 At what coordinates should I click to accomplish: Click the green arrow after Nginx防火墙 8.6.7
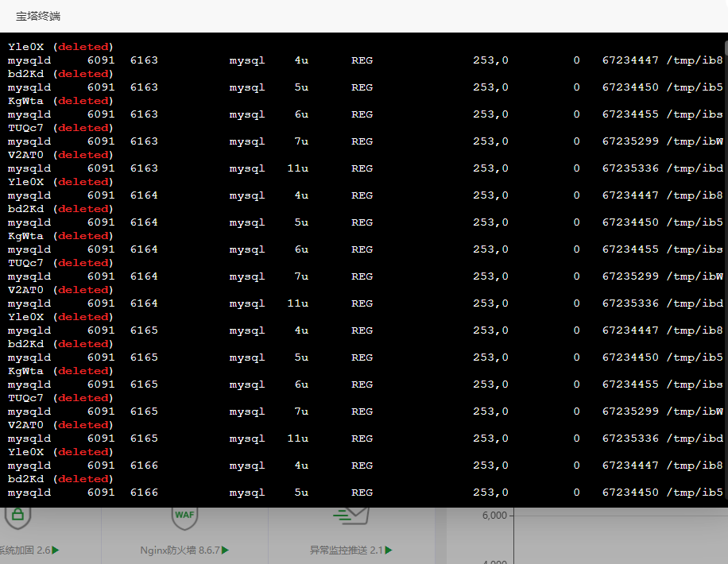225,550
